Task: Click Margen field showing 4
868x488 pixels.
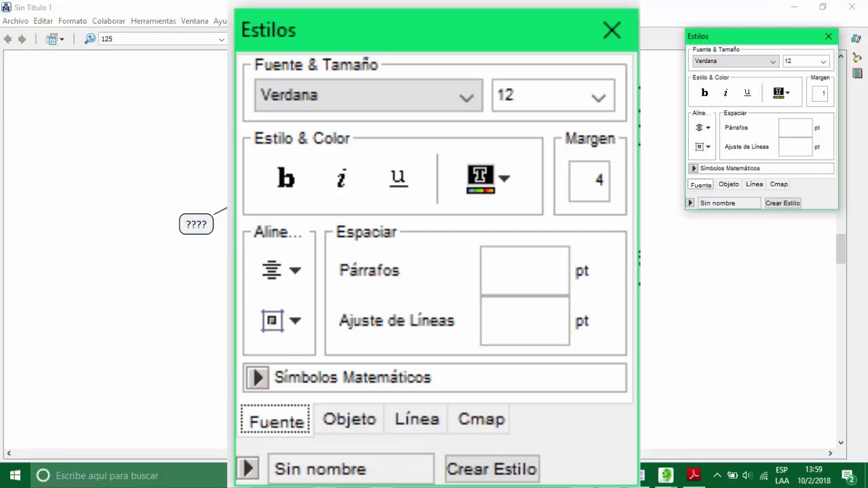Action: (589, 180)
